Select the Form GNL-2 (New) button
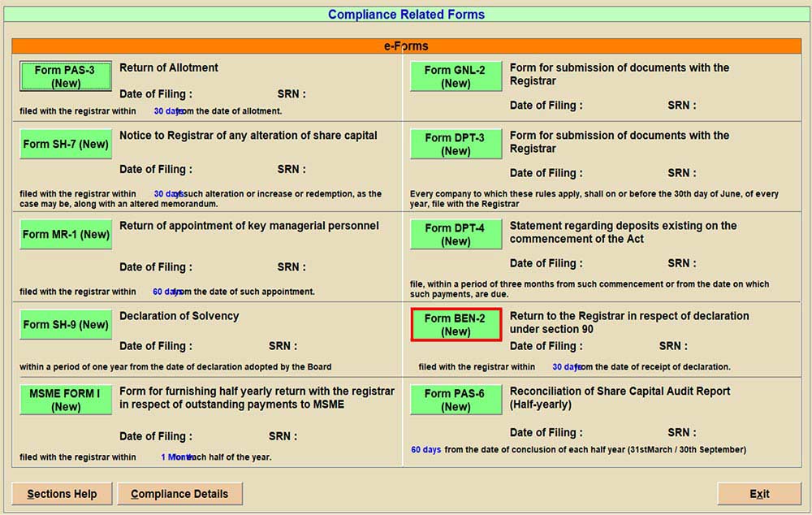 (x=456, y=76)
